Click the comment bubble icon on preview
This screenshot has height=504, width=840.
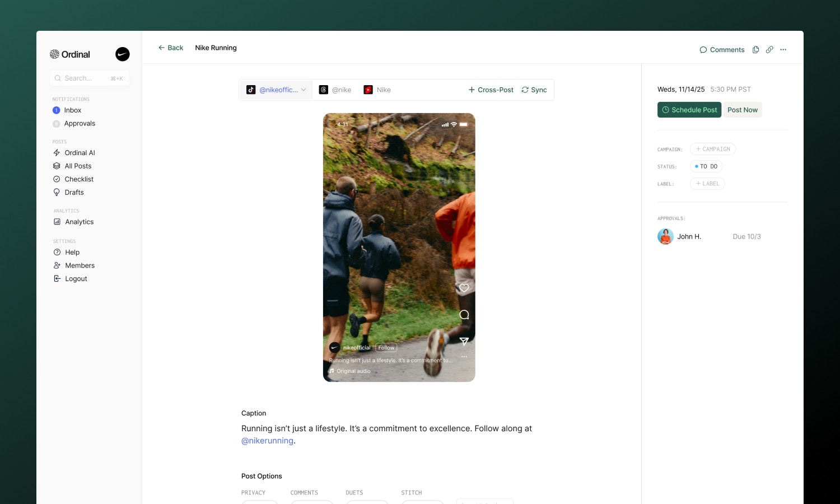tap(464, 315)
